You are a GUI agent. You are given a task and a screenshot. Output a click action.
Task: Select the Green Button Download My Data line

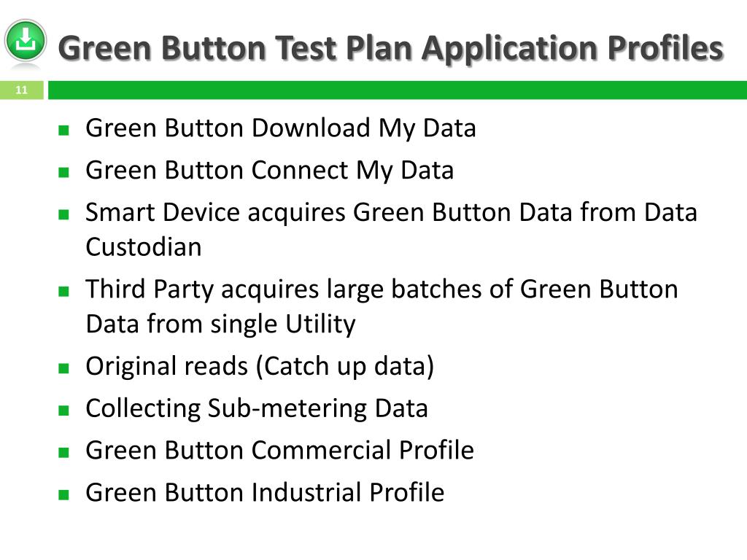tap(281, 128)
